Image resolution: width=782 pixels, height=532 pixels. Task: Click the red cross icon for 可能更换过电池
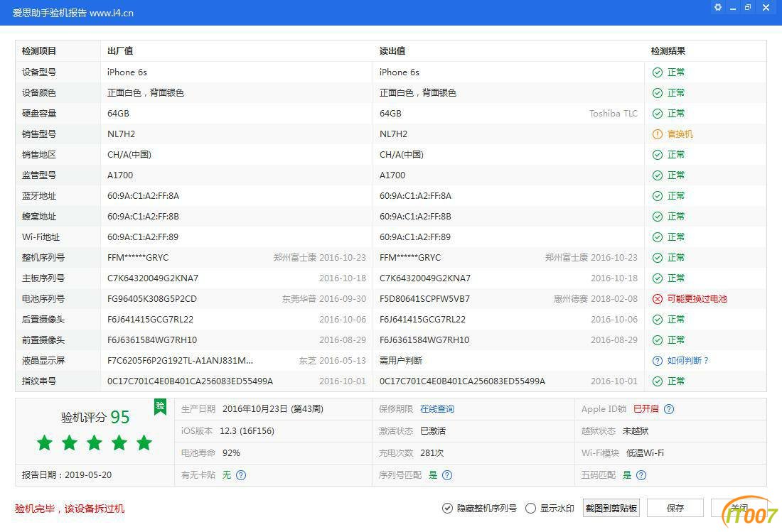[658, 299]
